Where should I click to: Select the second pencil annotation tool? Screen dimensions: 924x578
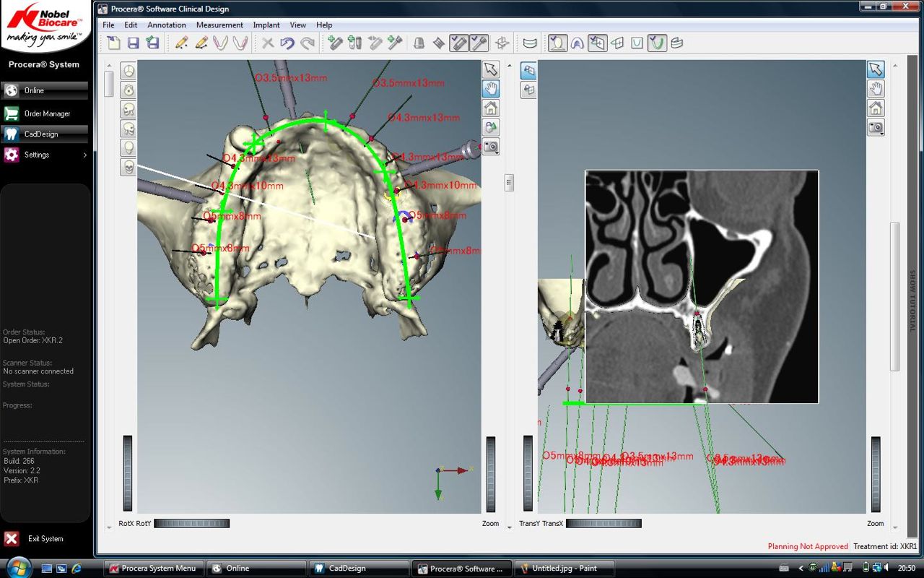[x=201, y=43]
